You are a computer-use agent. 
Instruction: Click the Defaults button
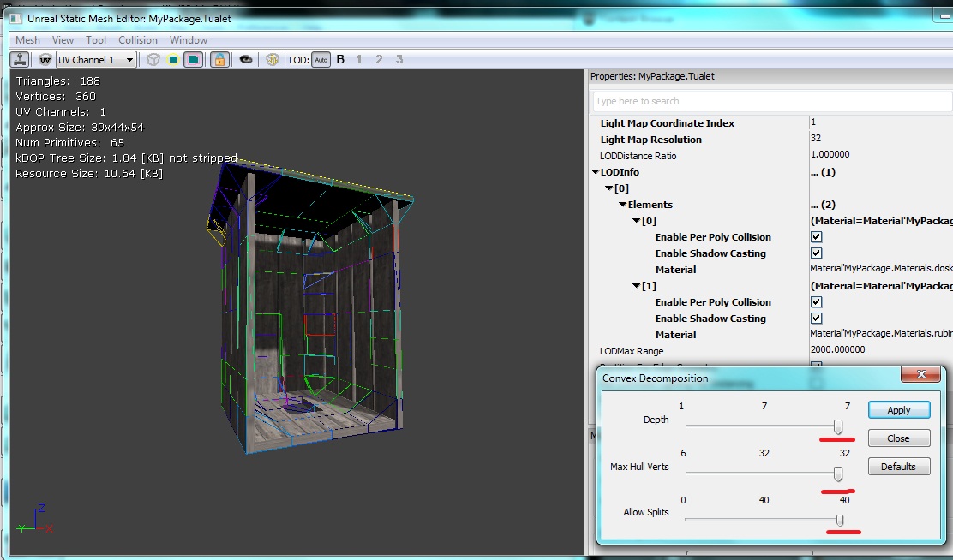[898, 467]
